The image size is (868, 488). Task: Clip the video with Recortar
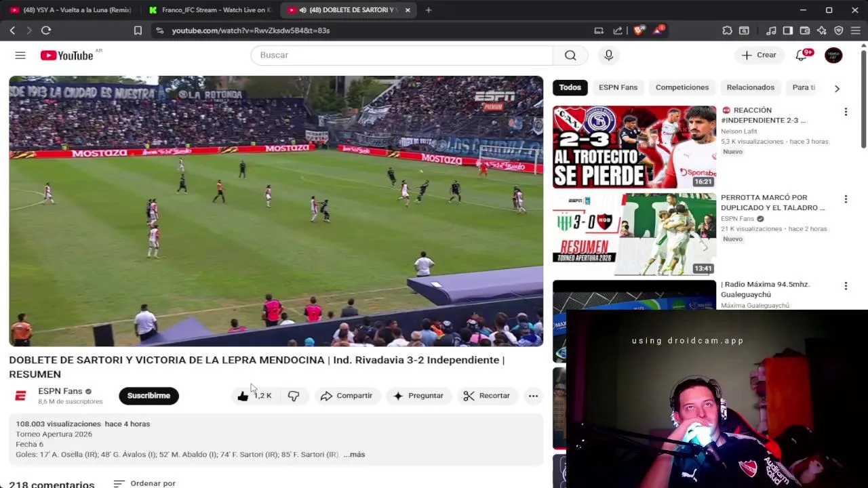(x=486, y=396)
